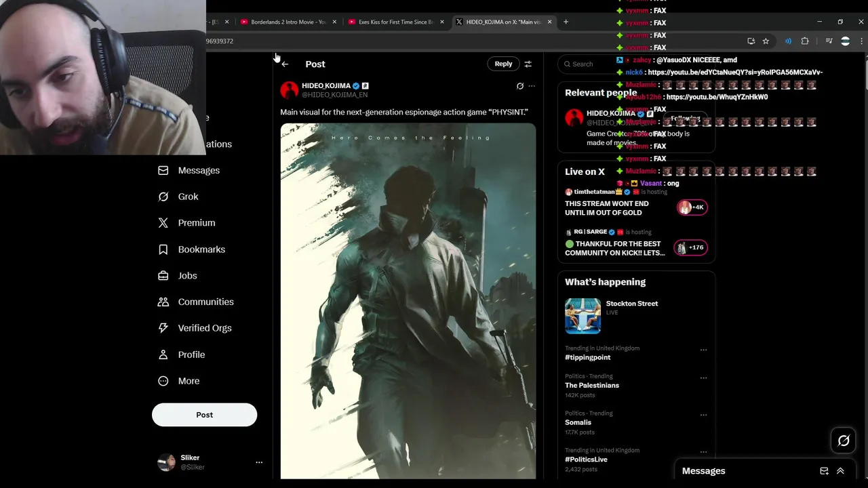The width and height of the screenshot is (868, 488).
Task: Click the Reply button above the post
Action: coord(503,64)
